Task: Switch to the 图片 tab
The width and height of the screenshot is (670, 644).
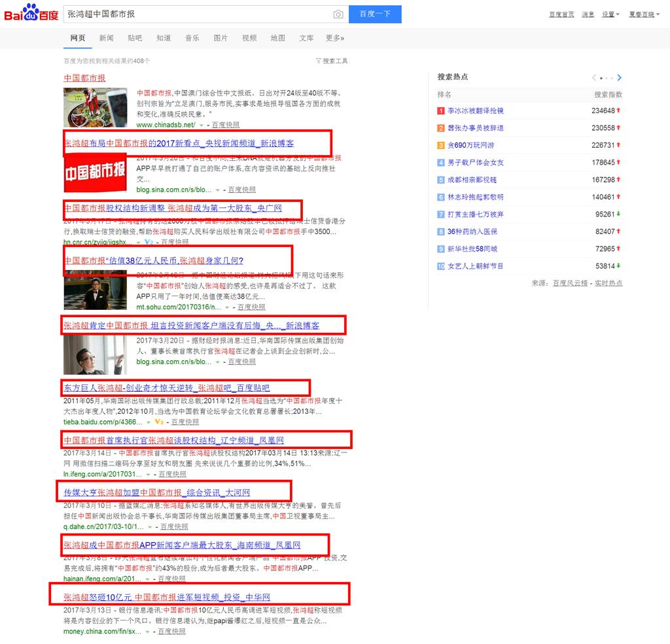Action: [x=220, y=39]
